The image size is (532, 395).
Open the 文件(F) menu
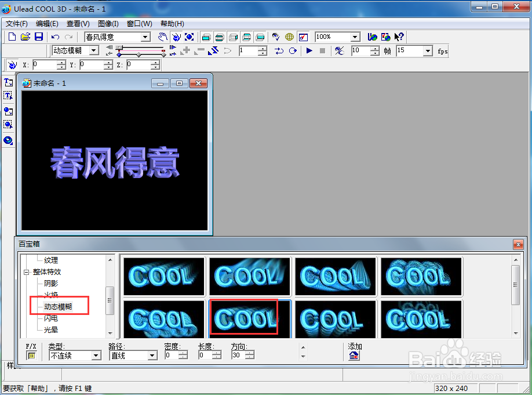(17, 23)
